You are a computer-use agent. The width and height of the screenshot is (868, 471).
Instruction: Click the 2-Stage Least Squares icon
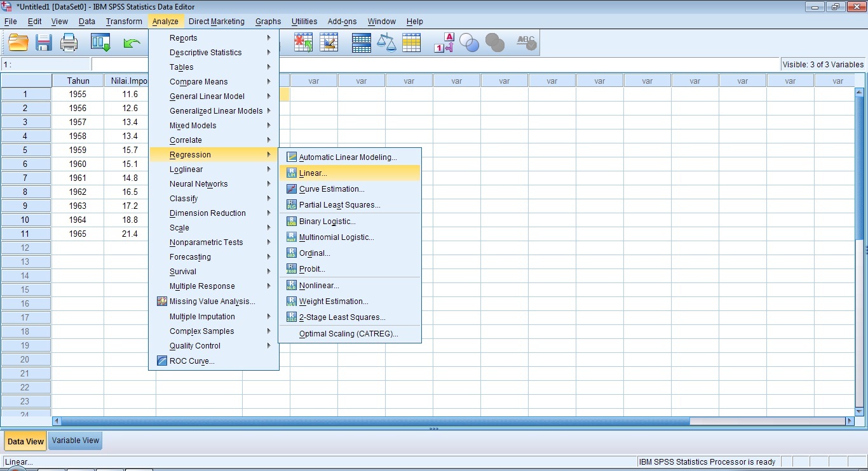[292, 317]
